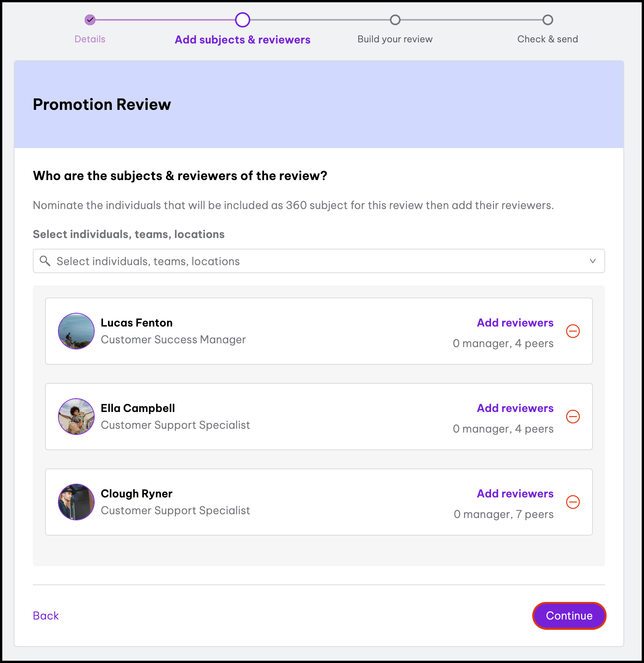Select the Add subjects & reviewers step
Viewport: 644px width, 663px height.
pyautogui.click(x=243, y=40)
